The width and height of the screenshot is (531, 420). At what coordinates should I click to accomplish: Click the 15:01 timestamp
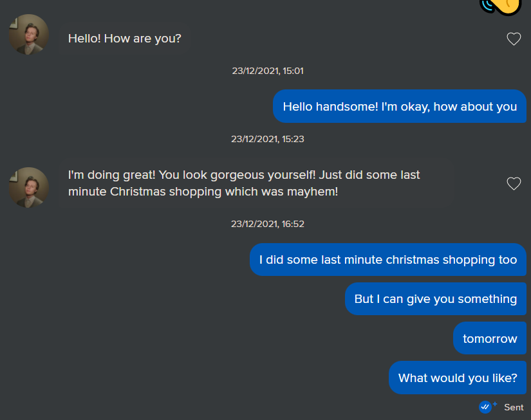[268, 71]
